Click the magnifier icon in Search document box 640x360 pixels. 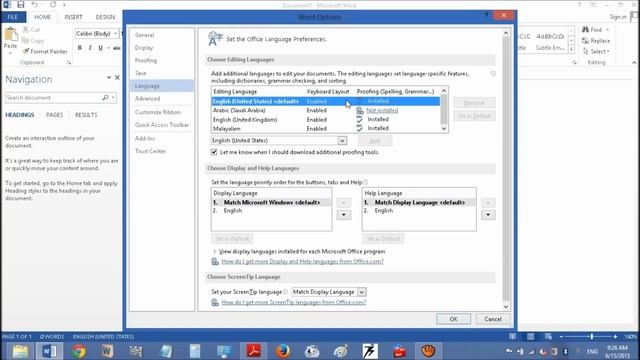pyautogui.click(x=105, y=98)
